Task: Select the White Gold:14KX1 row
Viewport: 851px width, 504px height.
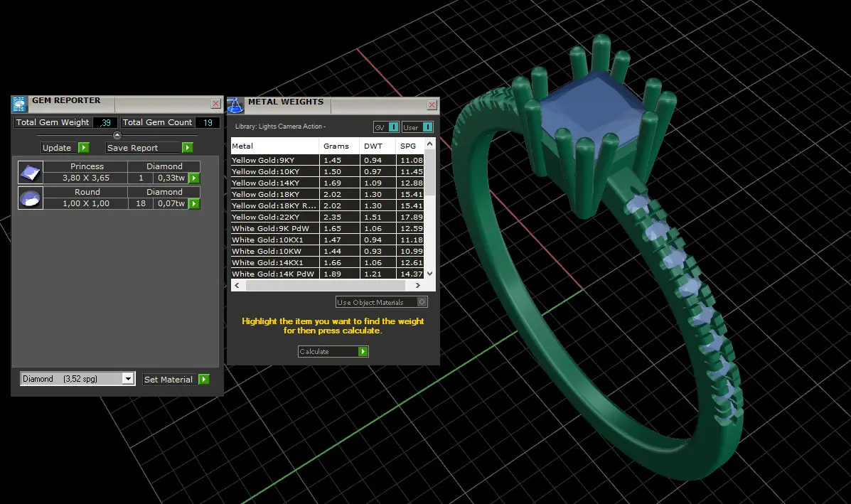Action: (x=327, y=262)
